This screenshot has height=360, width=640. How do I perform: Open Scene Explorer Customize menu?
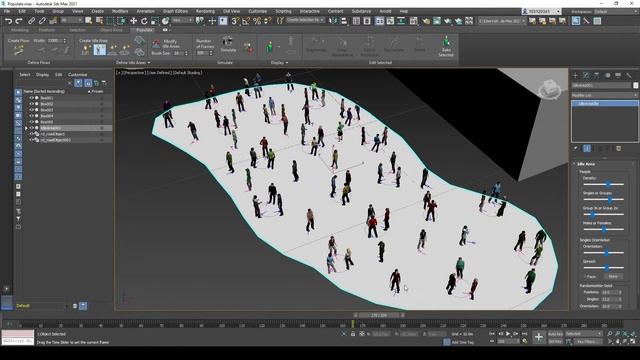(77, 75)
